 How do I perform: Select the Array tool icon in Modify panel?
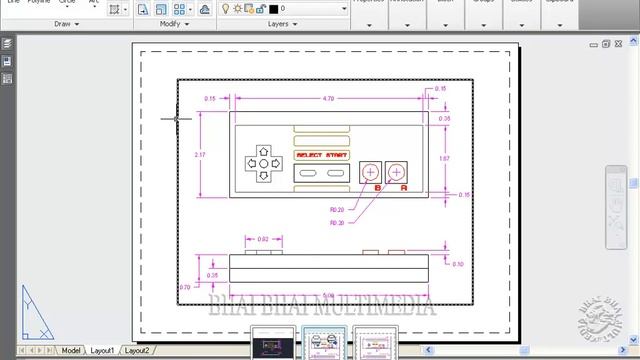[x=179, y=9]
